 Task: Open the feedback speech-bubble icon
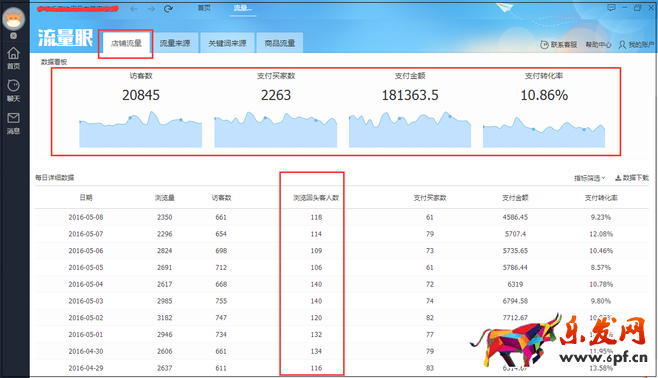(x=611, y=8)
